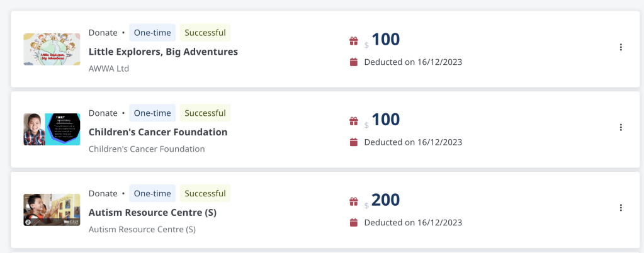Click One-time tag on Little Explorers donation
The height and width of the screenshot is (253, 644).
point(152,33)
